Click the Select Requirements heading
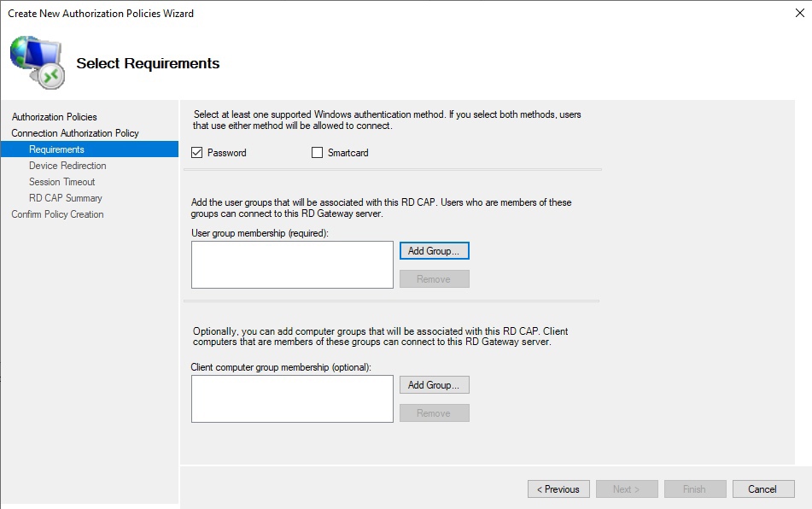Screen dimensions: 812x509 148,63
